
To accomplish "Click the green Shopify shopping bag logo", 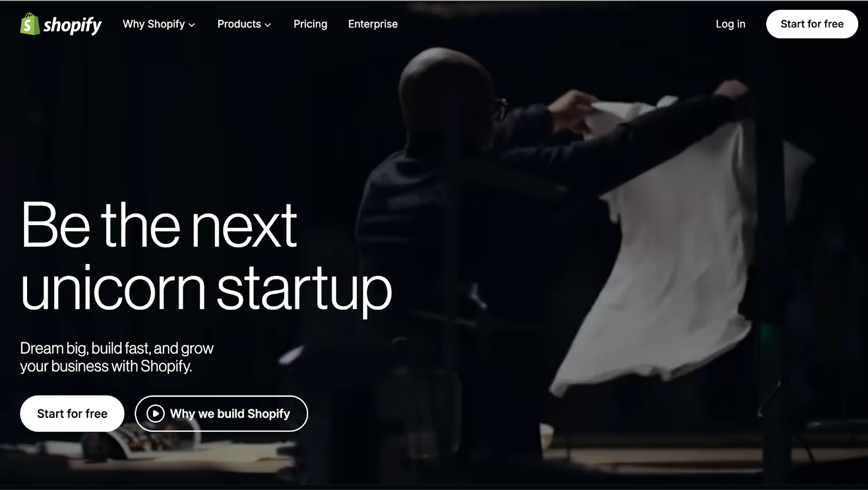I will click(30, 24).
